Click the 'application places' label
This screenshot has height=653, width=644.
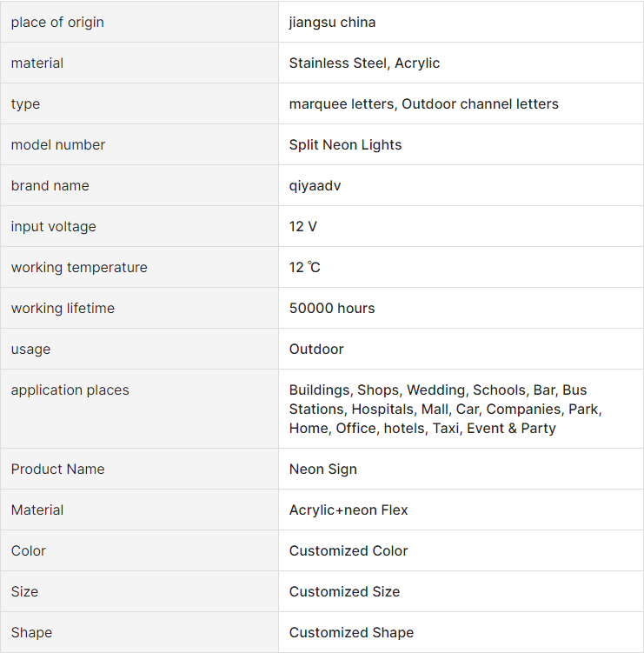click(x=70, y=390)
